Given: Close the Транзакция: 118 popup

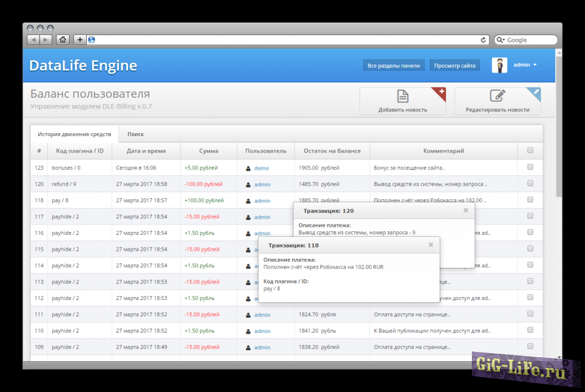Looking at the screenshot, I should tap(431, 245).
